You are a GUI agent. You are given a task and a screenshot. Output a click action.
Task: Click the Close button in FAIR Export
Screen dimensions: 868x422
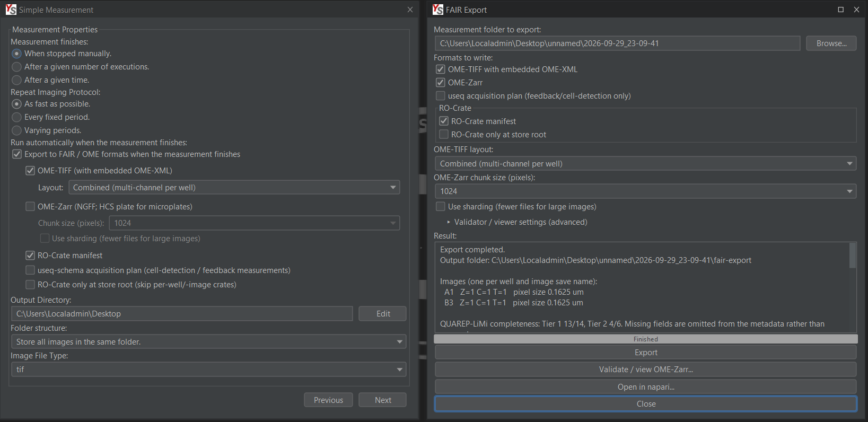tap(646, 404)
